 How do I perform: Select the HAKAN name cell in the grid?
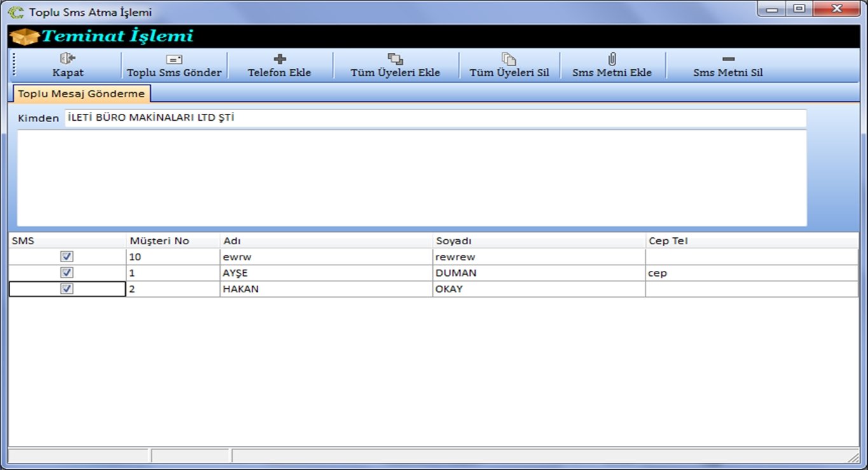point(326,289)
